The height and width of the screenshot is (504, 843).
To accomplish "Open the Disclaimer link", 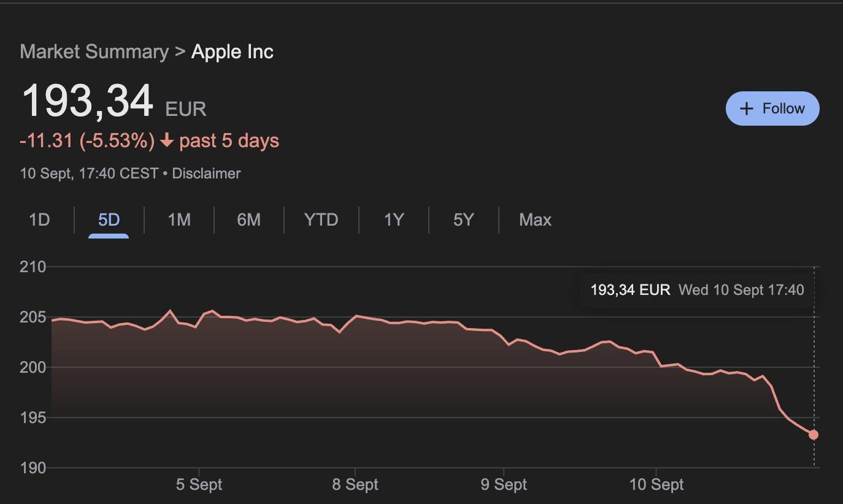I will pyautogui.click(x=206, y=174).
